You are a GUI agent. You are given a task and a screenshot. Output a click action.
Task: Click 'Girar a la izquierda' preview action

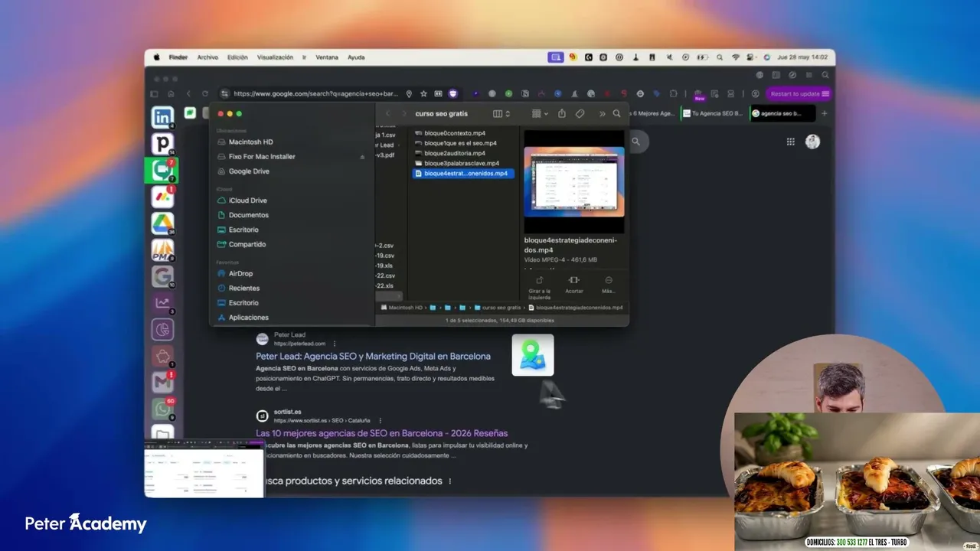point(540,286)
